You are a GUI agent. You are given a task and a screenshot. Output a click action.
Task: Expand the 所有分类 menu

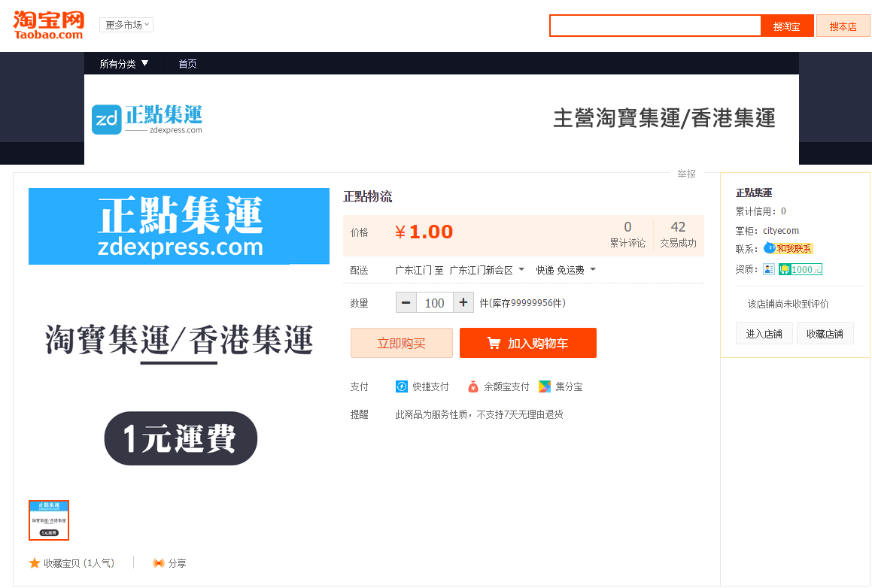click(x=124, y=64)
